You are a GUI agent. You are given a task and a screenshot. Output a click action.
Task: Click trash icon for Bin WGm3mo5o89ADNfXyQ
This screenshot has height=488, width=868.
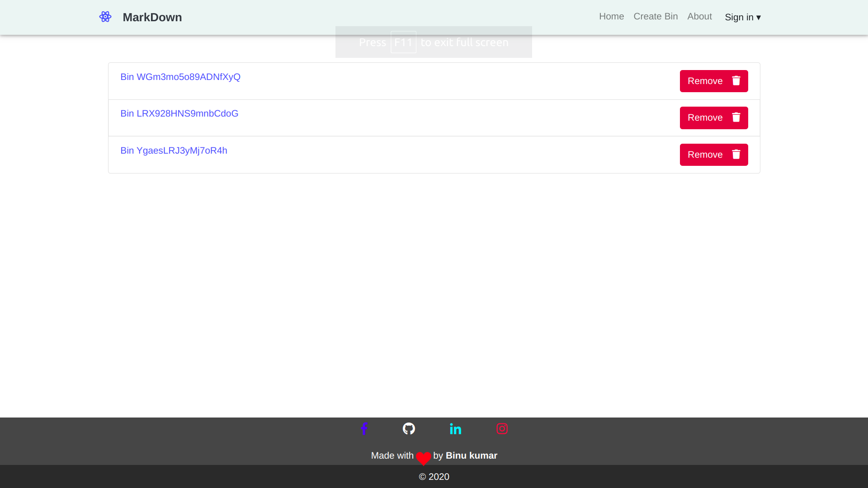(736, 80)
